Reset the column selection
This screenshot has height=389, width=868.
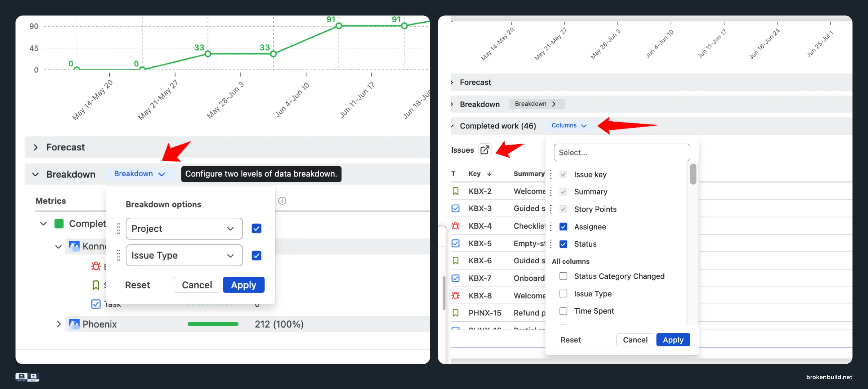coord(571,340)
